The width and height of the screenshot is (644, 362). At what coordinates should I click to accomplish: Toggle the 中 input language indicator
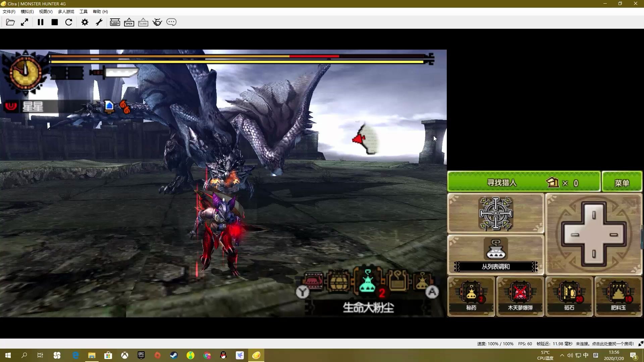(586, 355)
